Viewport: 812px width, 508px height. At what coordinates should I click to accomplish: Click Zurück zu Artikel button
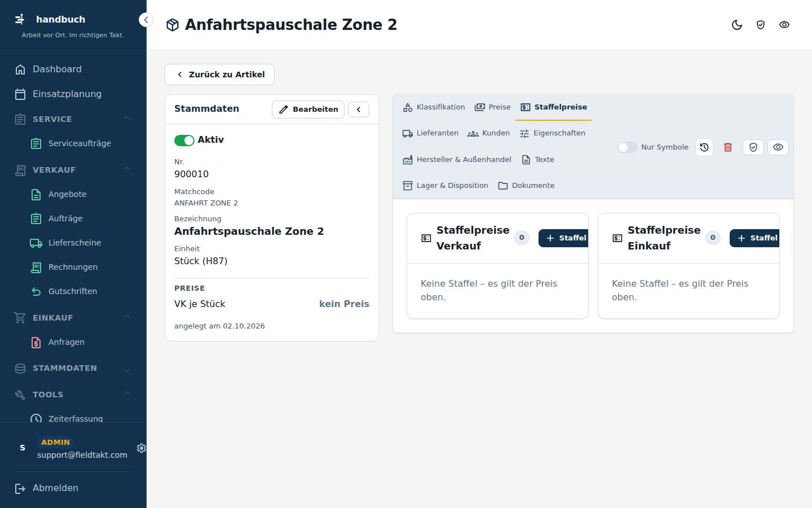pos(219,75)
